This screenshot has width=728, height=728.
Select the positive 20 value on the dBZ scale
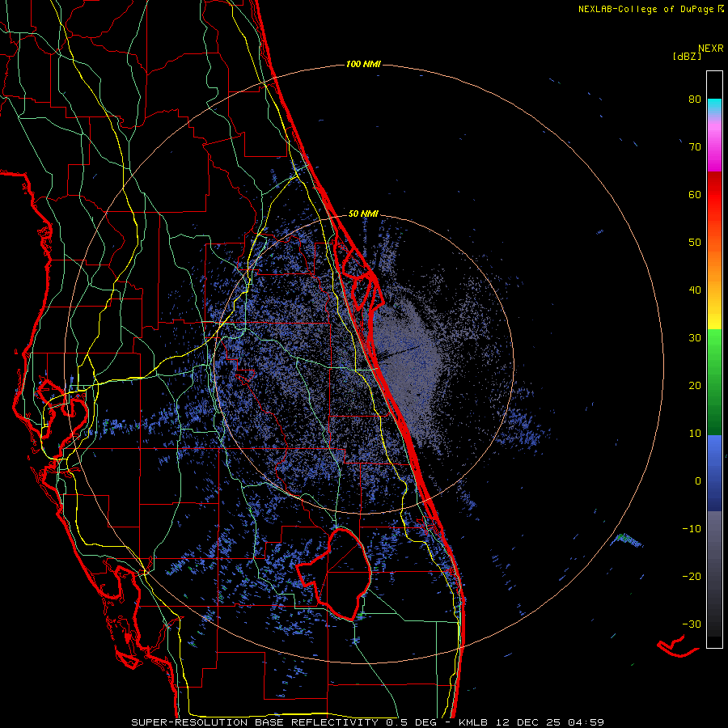695,385
